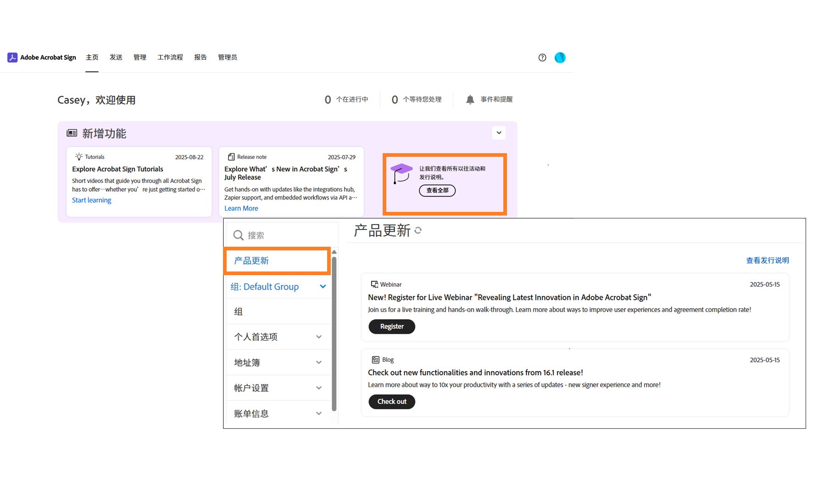Screen dimensions: 813x504
Task: Collapse the 新增功能 panel with chevron
Action: point(499,133)
